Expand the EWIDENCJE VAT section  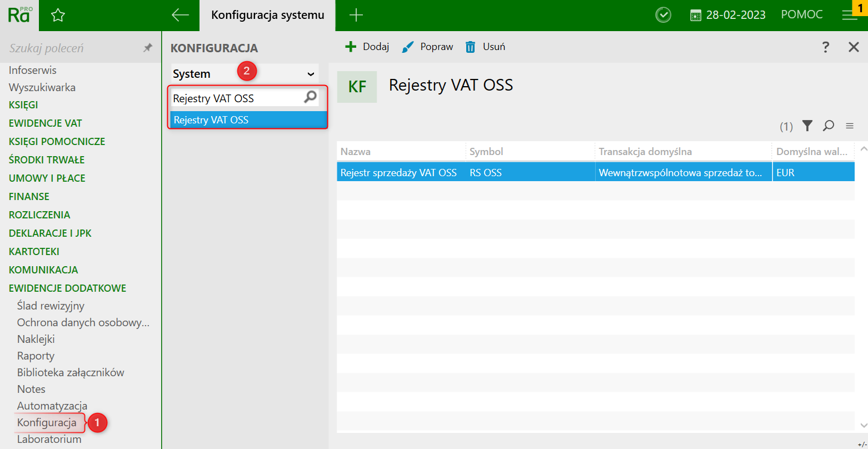[x=46, y=123]
